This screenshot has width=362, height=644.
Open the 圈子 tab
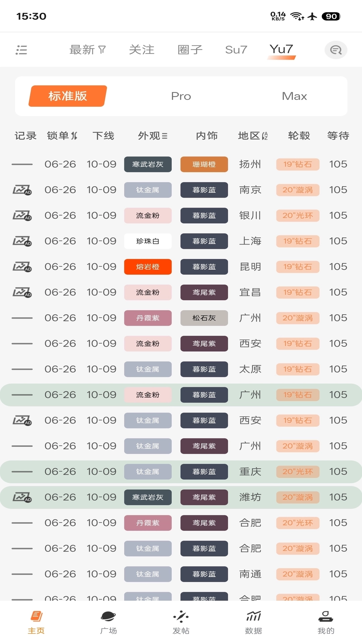click(190, 49)
